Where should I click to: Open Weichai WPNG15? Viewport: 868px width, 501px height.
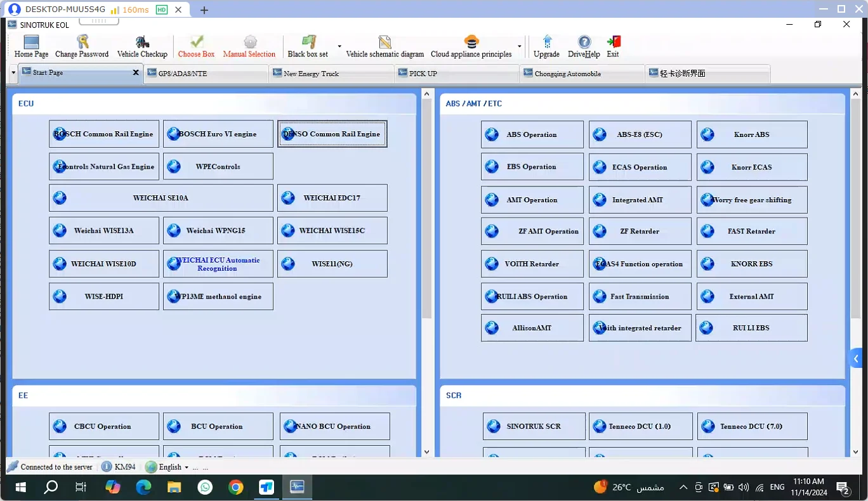coord(218,231)
